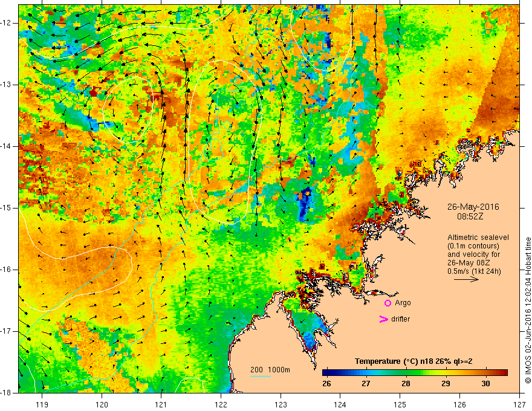Click the magenta Argo circle legend symbol
Image resolution: width=532 pixels, height=411 pixels.
[x=388, y=303]
